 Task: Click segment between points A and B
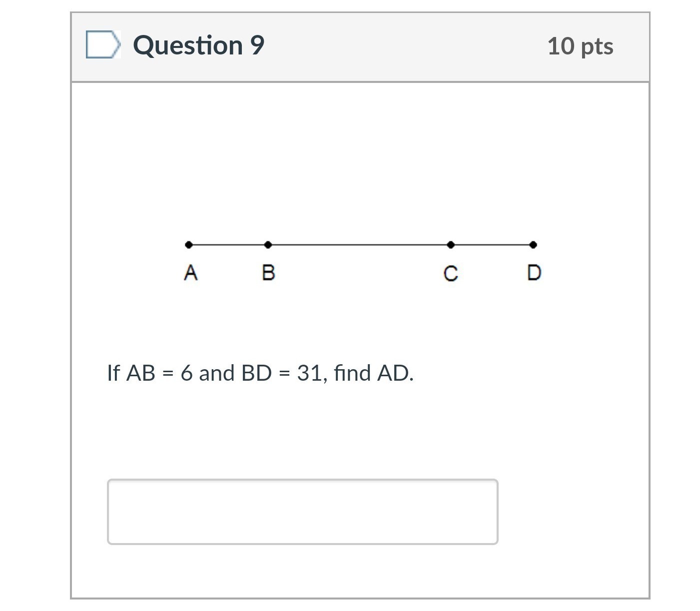point(228,245)
